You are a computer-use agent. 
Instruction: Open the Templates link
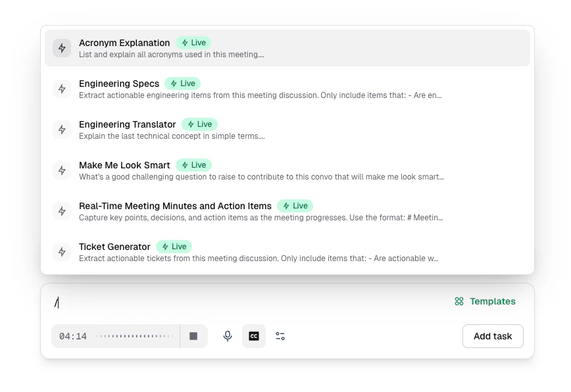pyautogui.click(x=492, y=301)
